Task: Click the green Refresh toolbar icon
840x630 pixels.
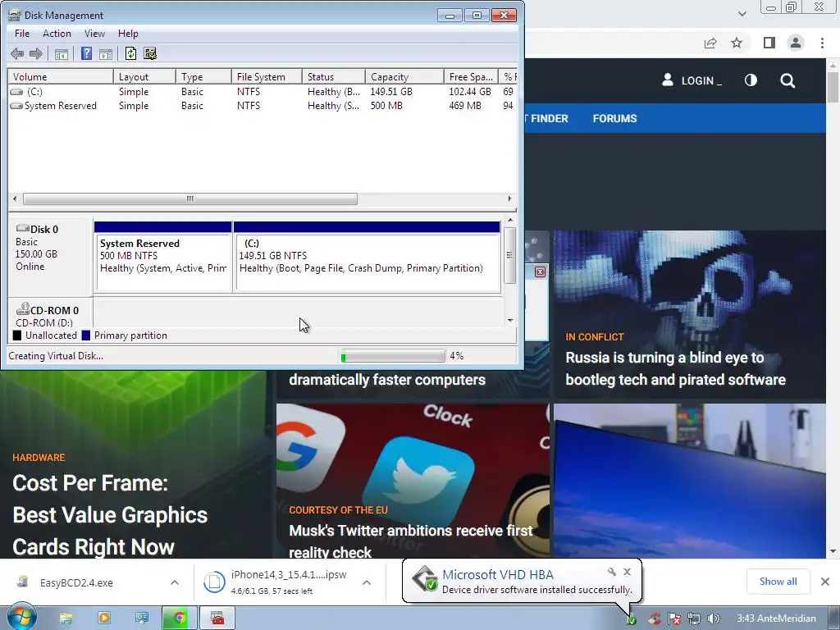Action: pyautogui.click(x=130, y=53)
